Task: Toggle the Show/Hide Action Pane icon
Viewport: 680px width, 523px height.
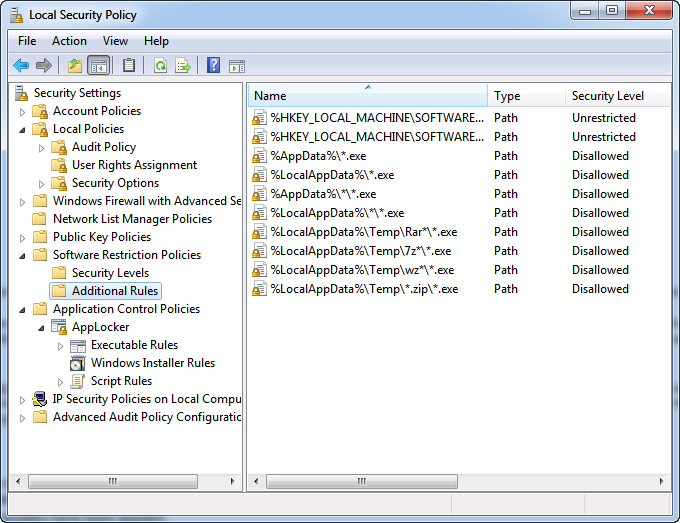Action: click(x=237, y=66)
